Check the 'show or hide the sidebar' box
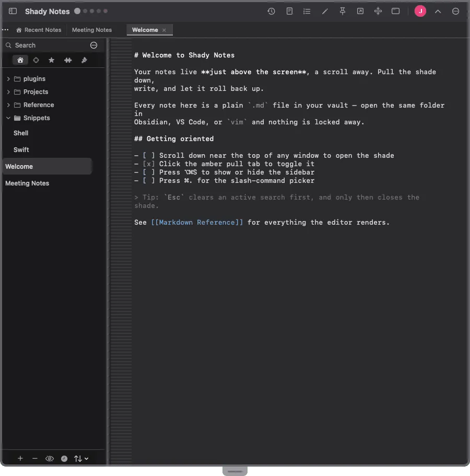The height and width of the screenshot is (476, 470). 149,172
